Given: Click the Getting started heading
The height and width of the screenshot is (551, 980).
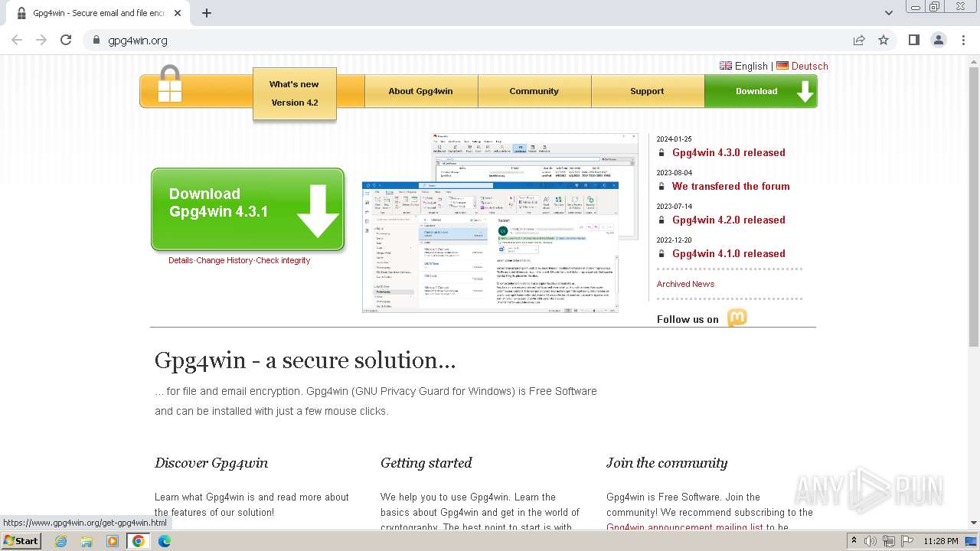Looking at the screenshot, I should pyautogui.click(x=426, y=463).
